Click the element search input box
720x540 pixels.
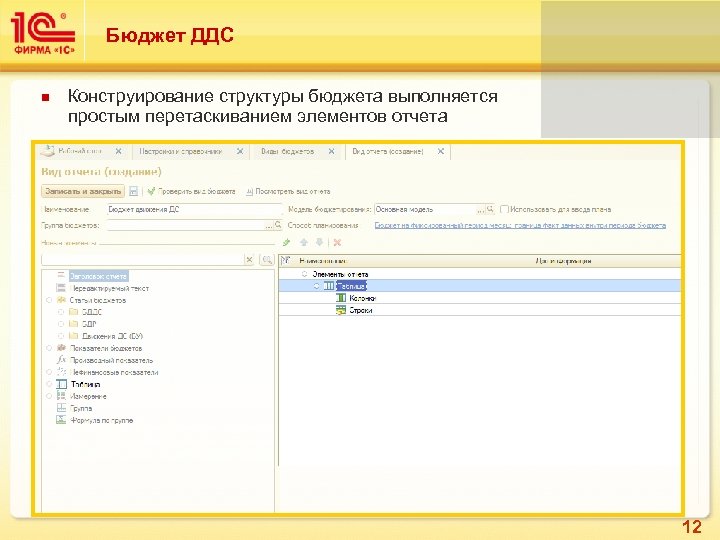143,260
